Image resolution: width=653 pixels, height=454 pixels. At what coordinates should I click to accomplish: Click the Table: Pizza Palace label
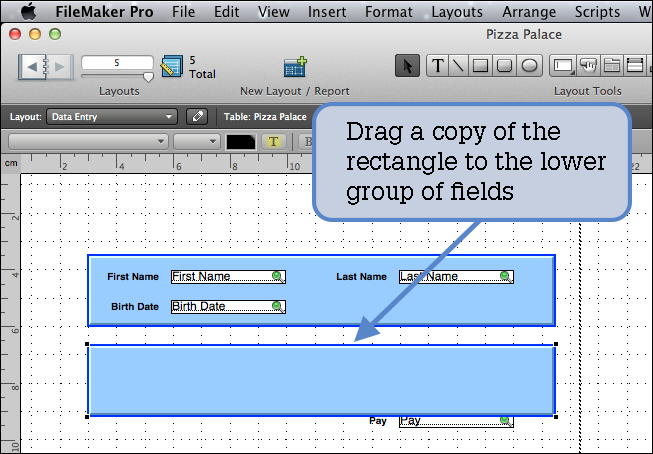pyautogui.click(x=265, y=117)
